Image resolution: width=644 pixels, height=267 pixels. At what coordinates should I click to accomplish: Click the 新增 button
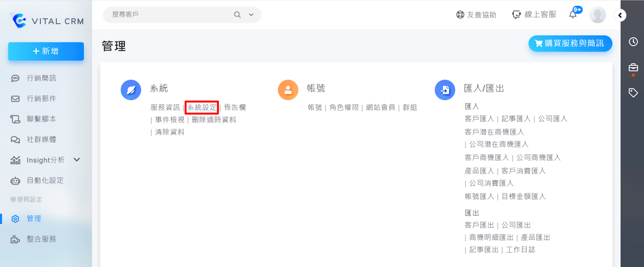click(x=46, y=51)
